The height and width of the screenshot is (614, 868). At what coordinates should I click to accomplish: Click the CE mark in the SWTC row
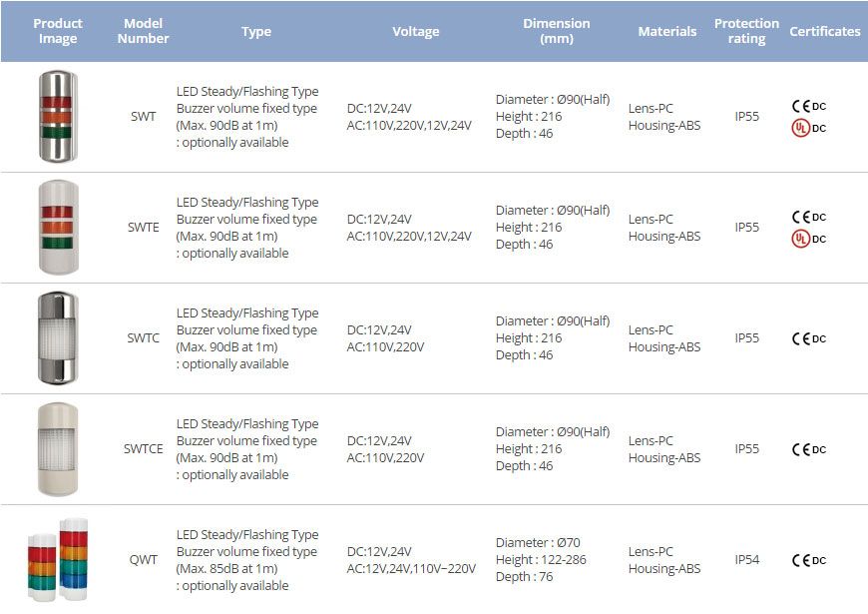[801, 338]
